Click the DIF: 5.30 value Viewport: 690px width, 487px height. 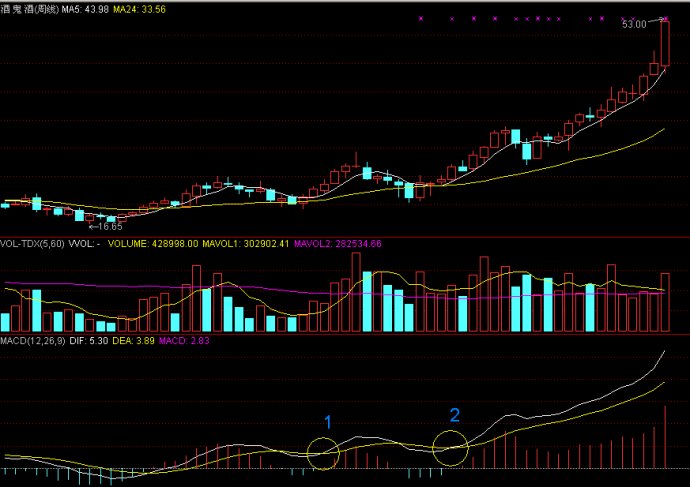tap(89, 341)
